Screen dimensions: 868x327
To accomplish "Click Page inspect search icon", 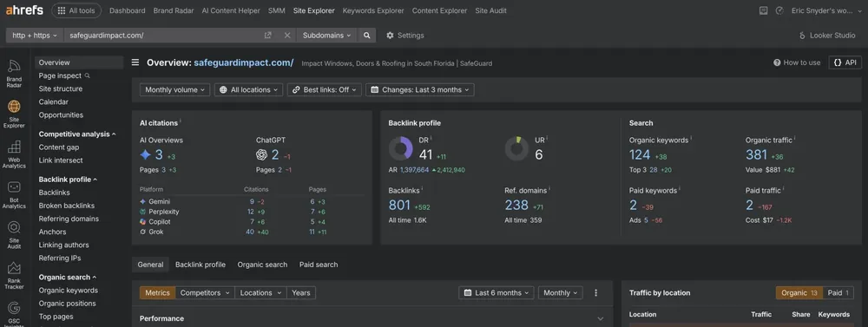I will pos(87,75).
